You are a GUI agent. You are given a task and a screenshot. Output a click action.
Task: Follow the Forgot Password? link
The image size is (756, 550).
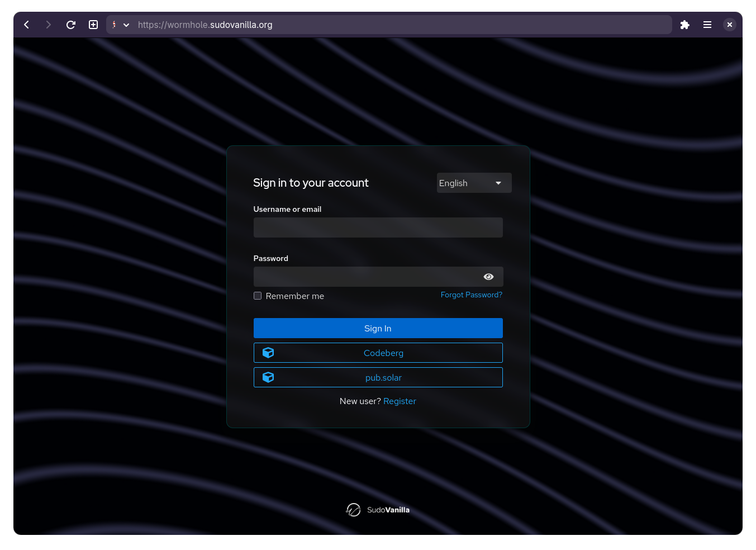471,295
